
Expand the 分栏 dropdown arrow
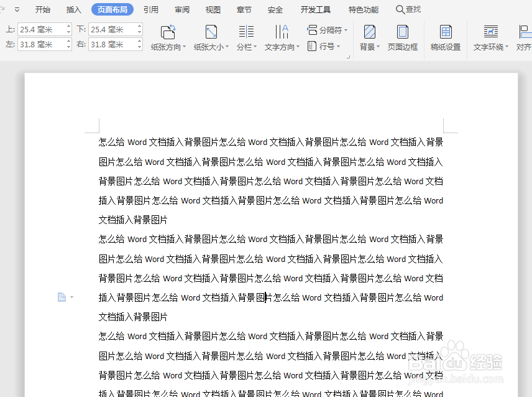(255, 47)
